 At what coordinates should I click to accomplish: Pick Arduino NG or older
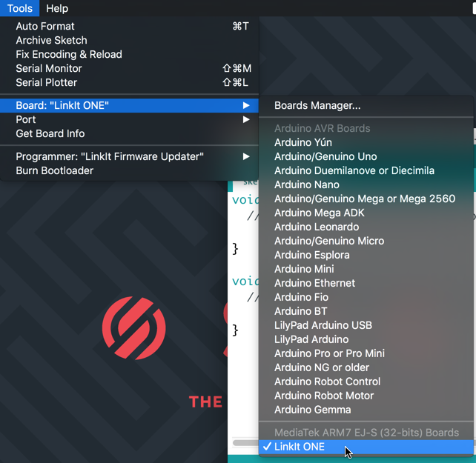pyautogui.click(x=366, y=367)
